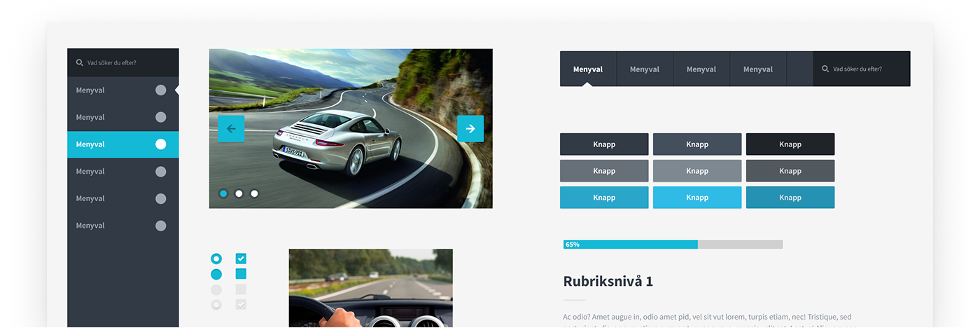
Task: Select the third carousel pagination dot
Action: [254, 193]
